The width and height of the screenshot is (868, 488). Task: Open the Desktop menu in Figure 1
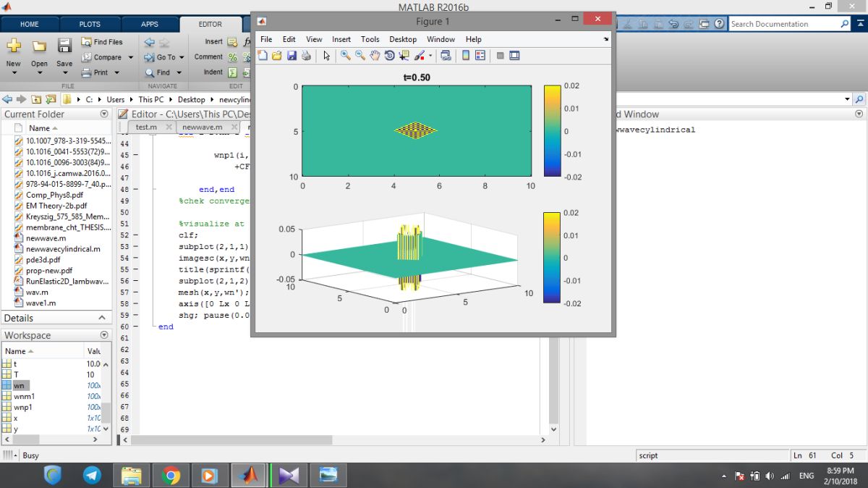pyautogui.click(x=403, y=39)
